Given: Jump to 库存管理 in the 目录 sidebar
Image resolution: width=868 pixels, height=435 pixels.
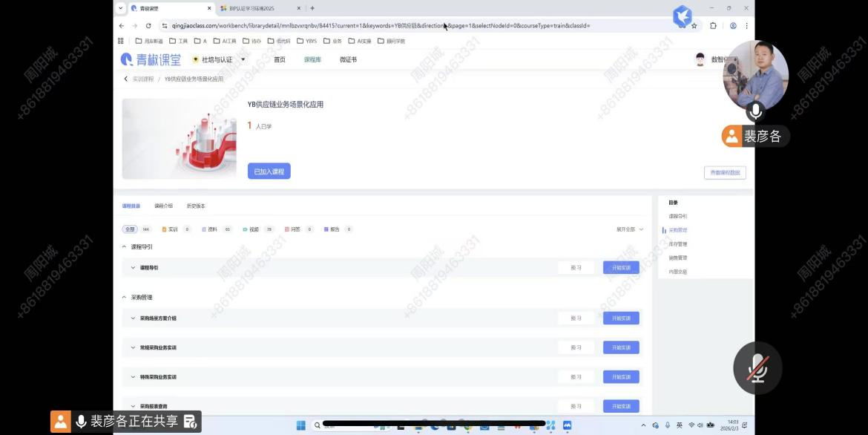Looking at the screenshot, I should [677, 244].
